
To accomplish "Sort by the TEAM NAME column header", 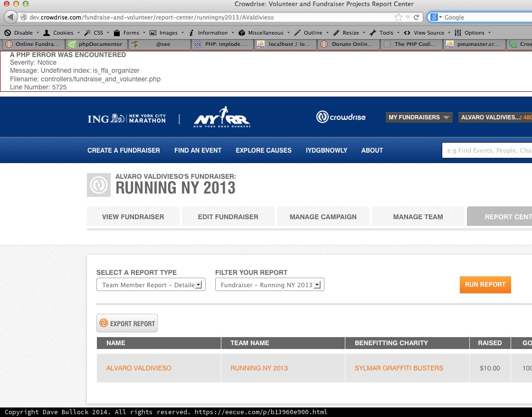I will tap(283, 343).
